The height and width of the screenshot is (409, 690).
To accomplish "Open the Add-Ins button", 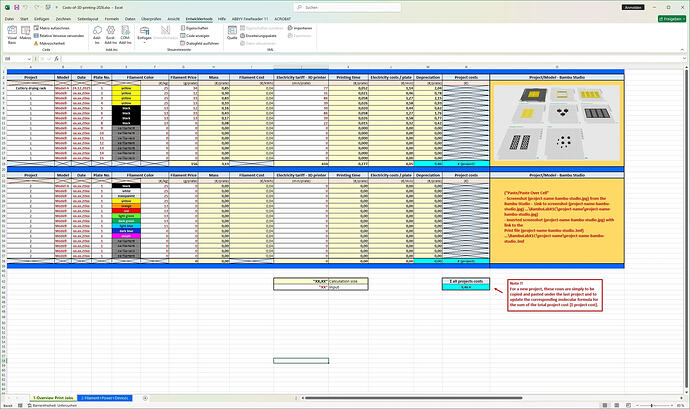I will coord(97,34).
